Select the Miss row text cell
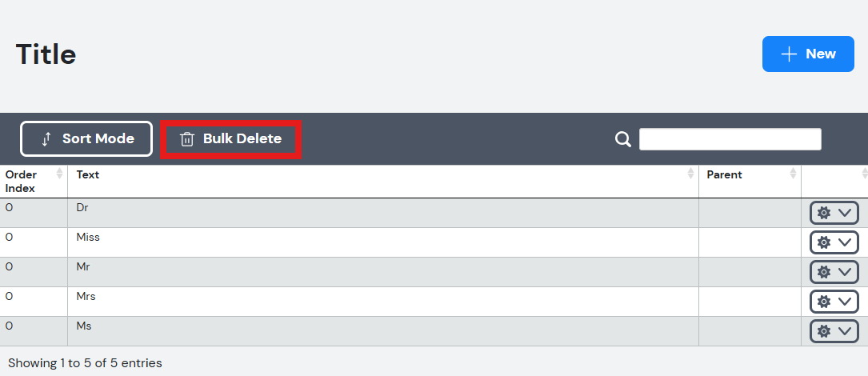The width and height of the screenshot is (868, 376). [383, 242]
